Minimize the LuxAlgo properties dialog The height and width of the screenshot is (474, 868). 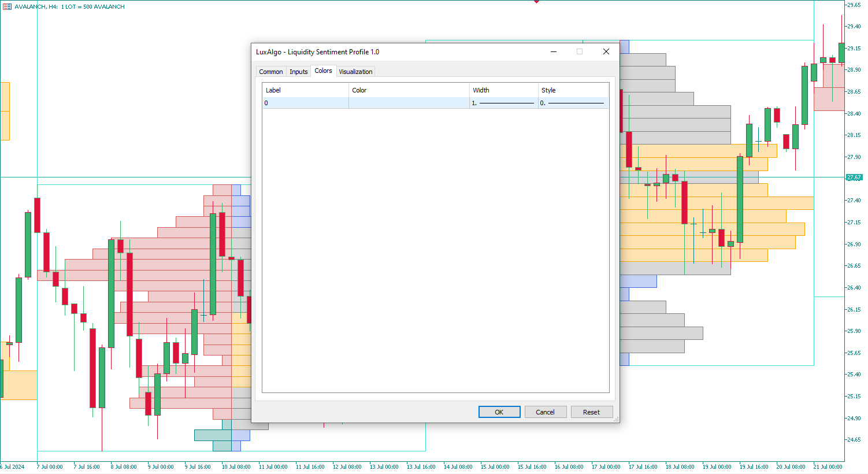pos(553,51)
